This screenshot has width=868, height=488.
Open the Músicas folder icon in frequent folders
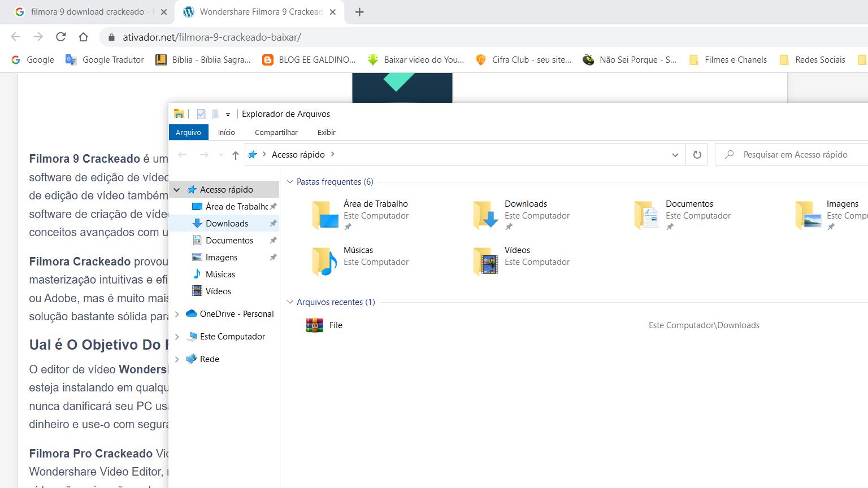click(325, 262)
